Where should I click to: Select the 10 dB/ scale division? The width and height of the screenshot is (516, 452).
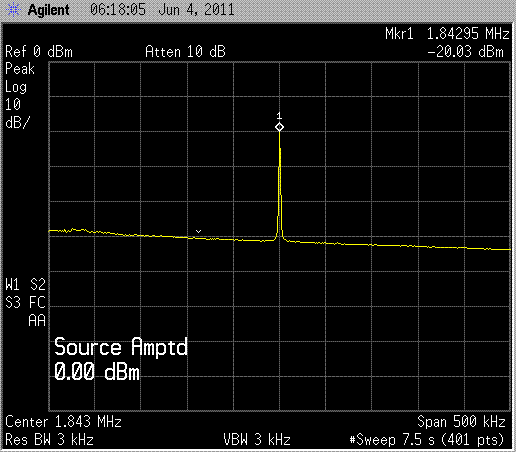click(x=17, y=114)
